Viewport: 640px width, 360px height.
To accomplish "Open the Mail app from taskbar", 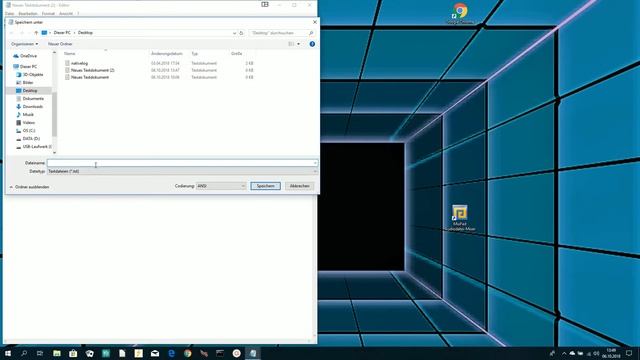I will click(x=155, y=353).
